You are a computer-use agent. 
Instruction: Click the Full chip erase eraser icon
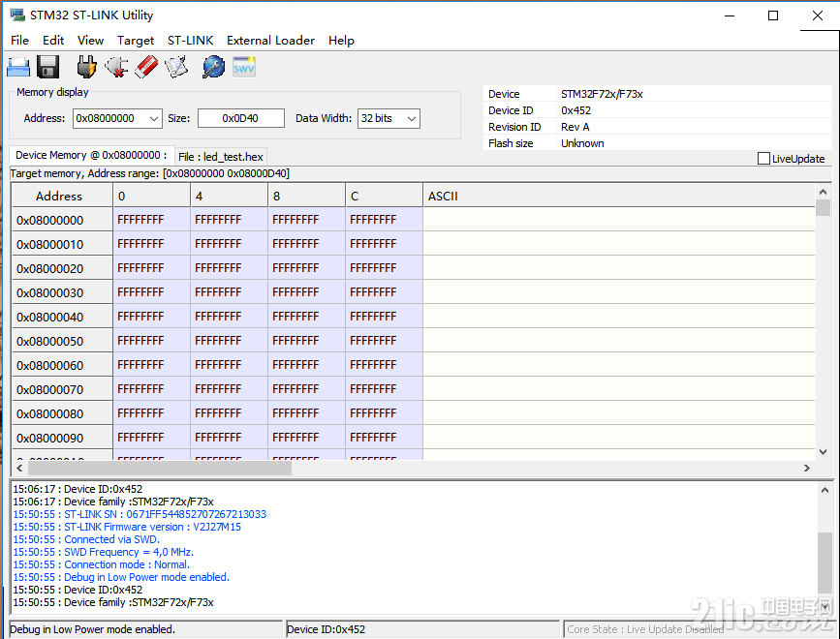(x=146, y=68)
